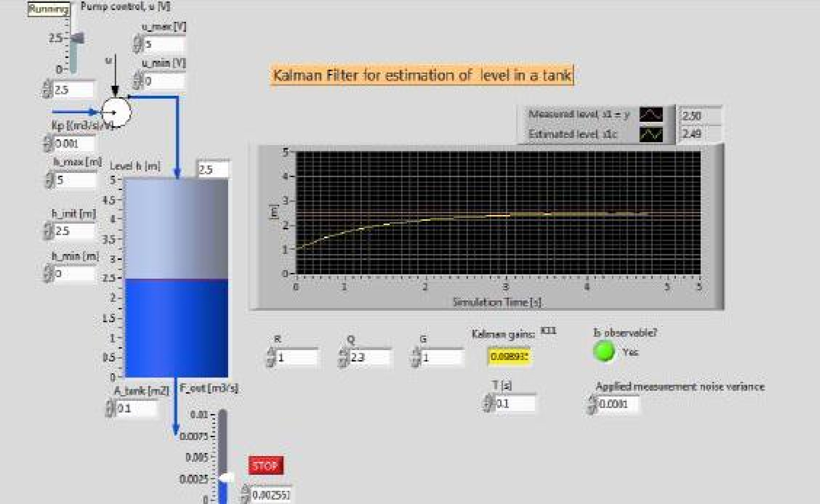Screen dimensions: 820x504
Task: Click the h_init [m] input field
Action: [73, 231]
